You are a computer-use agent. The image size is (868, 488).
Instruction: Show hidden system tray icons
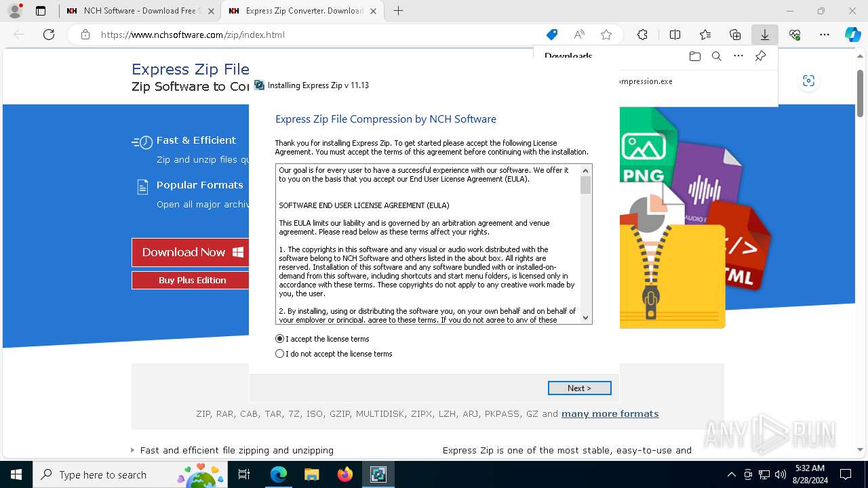pos(731,474)
